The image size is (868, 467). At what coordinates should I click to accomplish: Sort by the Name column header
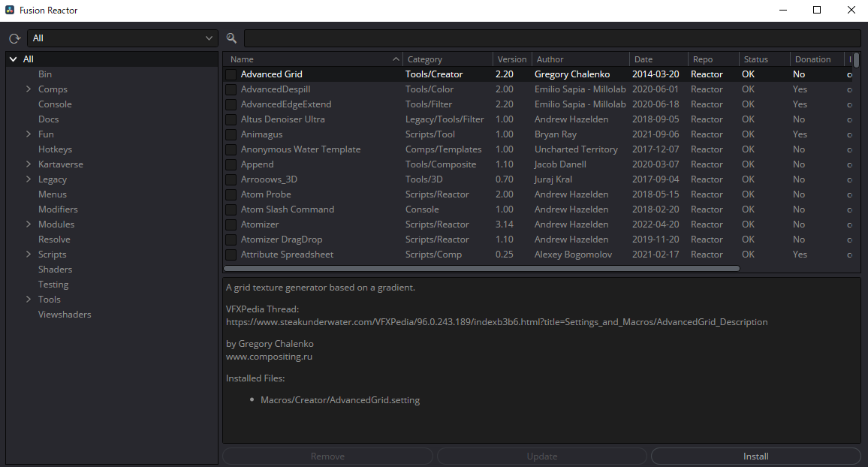[313, 59]
